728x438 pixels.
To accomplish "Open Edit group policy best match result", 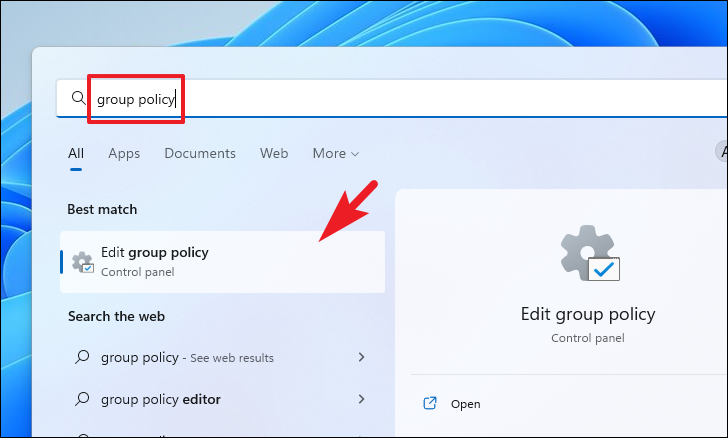I will [x=222, y=262].
